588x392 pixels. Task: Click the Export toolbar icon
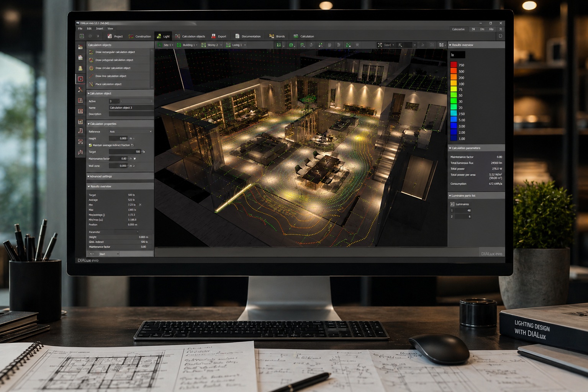[214, 36]
